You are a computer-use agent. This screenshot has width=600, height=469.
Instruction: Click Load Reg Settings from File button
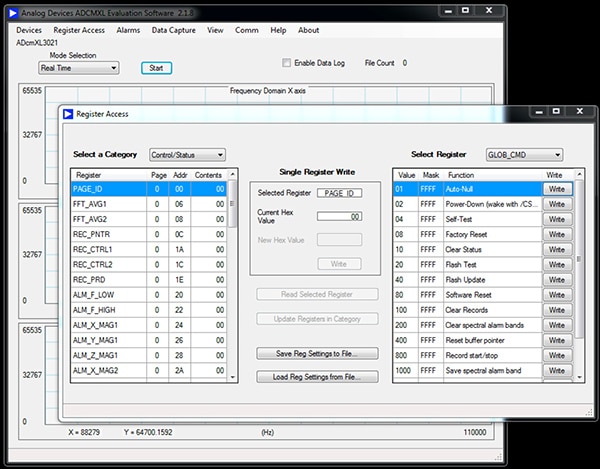tap(317, 377)
